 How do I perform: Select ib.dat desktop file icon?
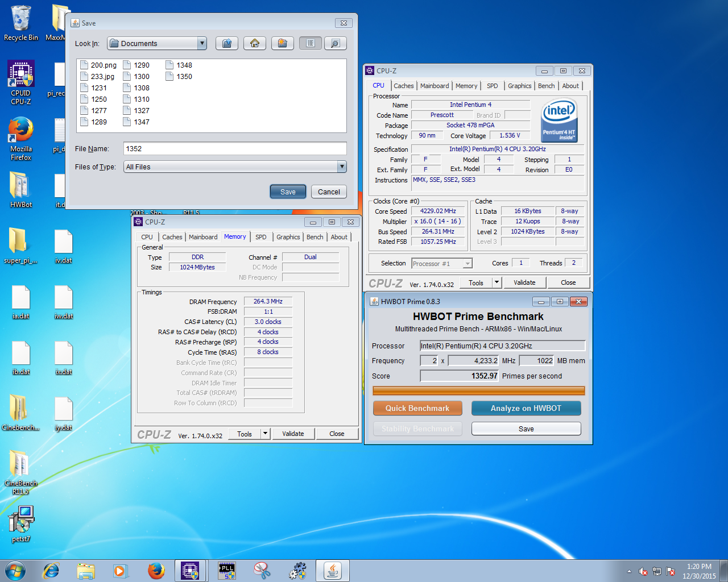[x=21, y=357]
